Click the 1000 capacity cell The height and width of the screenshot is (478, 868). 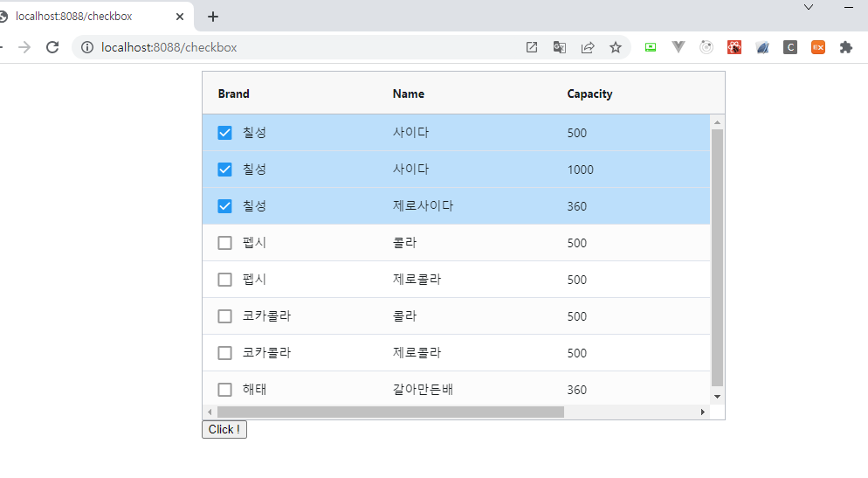580,170
